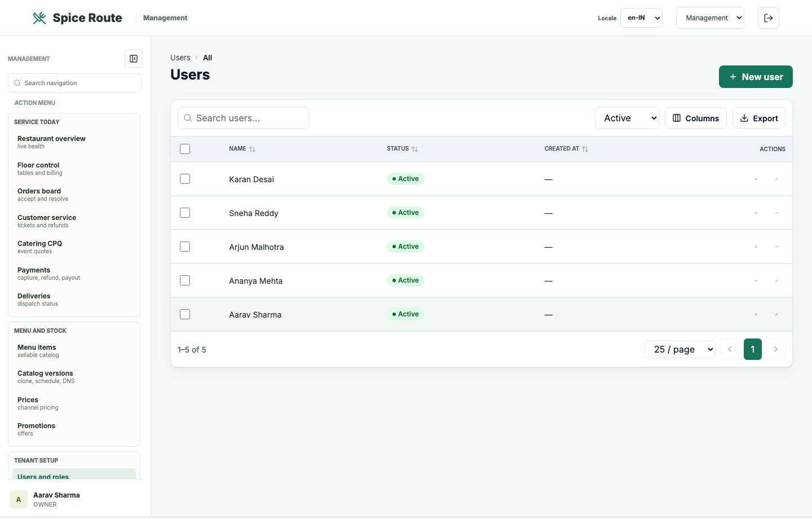812x519 pixels.
Task: Sort the table by Name
Action: click(242, 149)
